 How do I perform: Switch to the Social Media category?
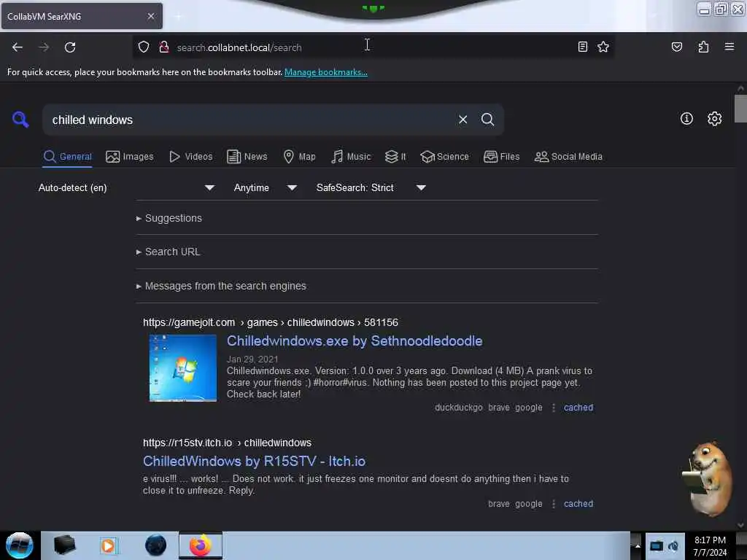point(568,157)
